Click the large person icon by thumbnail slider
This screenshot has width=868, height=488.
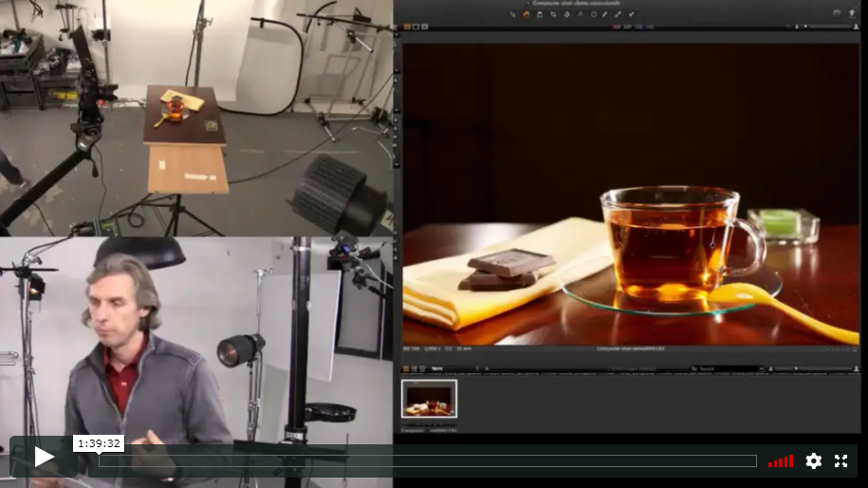point(856,368)
